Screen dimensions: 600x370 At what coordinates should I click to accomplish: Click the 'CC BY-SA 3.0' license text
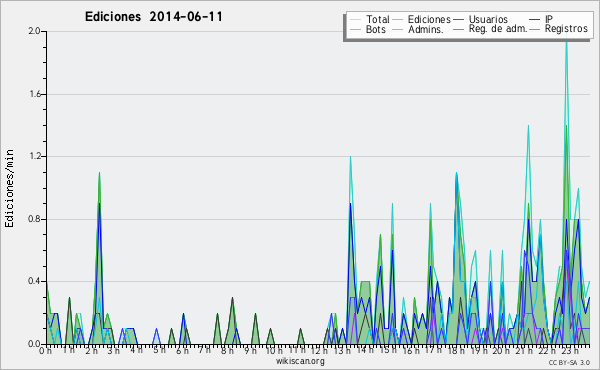(x=569, y=362)
